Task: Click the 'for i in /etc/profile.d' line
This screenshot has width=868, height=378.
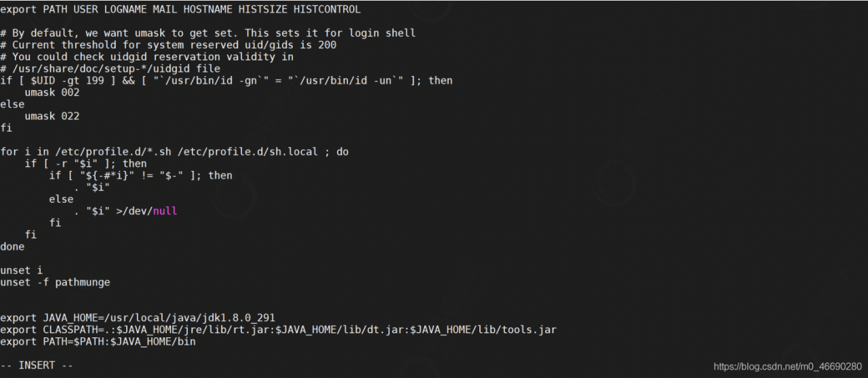Action: click(x=174, y=151)
